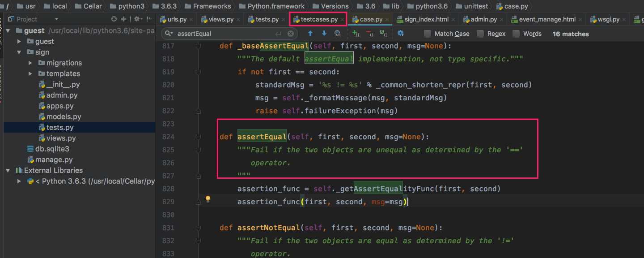This screenshot has width=644, height=258.
Task: Add selection for next occurrence icon
Action: tap(356, 34)
